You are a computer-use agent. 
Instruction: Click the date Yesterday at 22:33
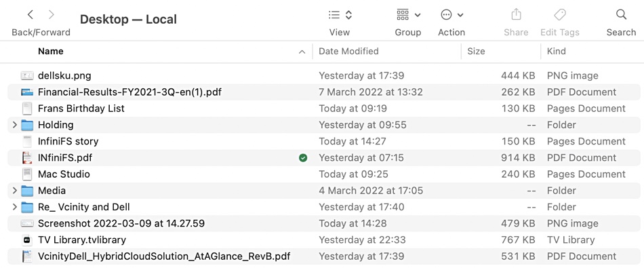[x=362, y=240]
